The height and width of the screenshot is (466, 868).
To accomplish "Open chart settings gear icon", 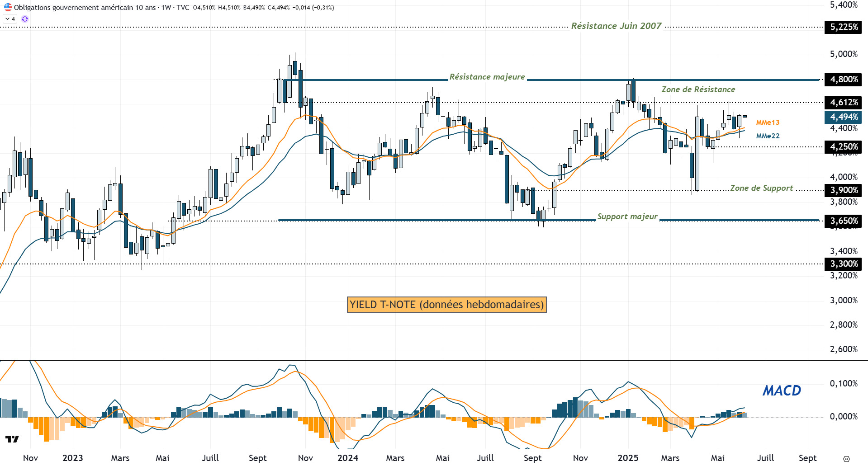I will click(846, 458).
